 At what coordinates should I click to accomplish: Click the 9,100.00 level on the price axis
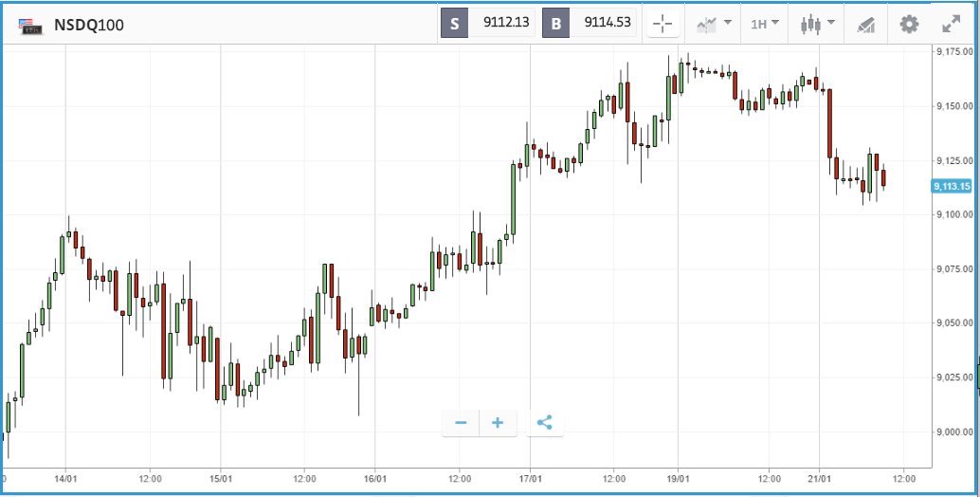coord(954,214)
